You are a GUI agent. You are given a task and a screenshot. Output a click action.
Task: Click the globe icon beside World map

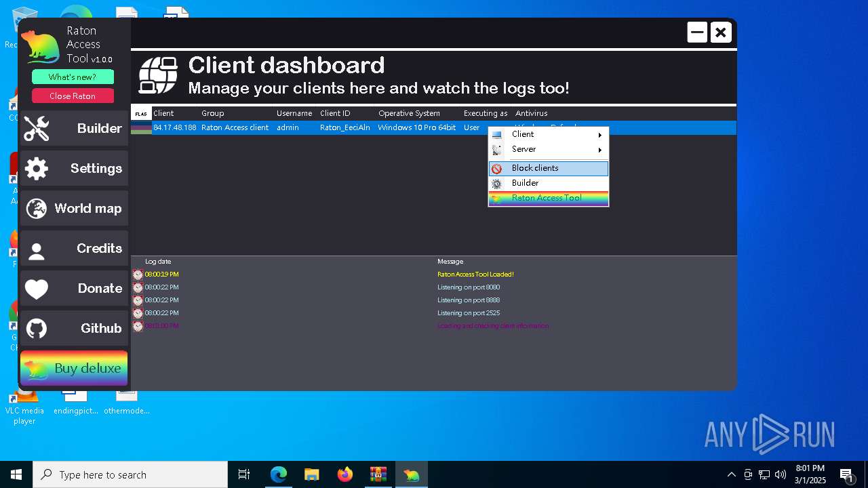[x=37, y=208]
